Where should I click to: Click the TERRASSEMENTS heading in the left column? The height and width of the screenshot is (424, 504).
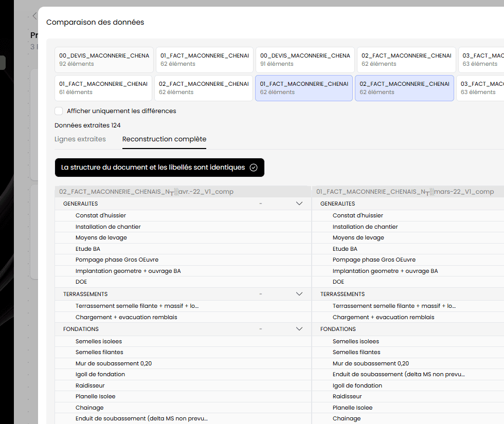[x=85, y=294]
